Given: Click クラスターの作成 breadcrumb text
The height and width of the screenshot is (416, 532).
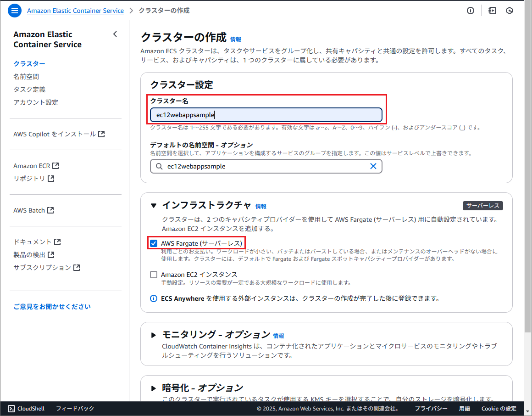Looking at the screenshot, I should click(x=164, y=11).
